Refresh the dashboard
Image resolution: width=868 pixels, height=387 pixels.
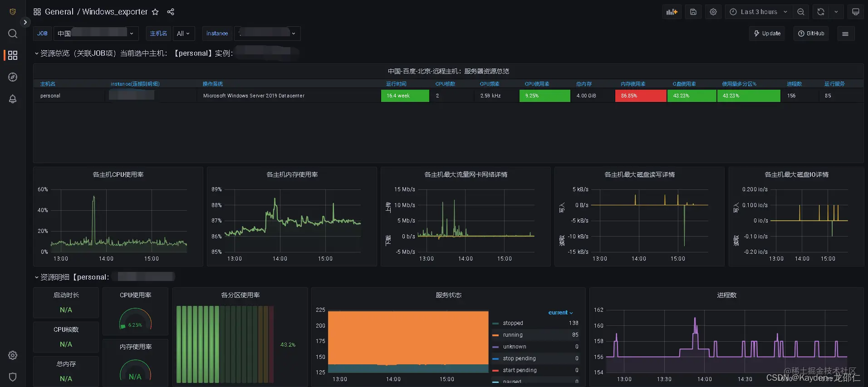pos(821,12)
